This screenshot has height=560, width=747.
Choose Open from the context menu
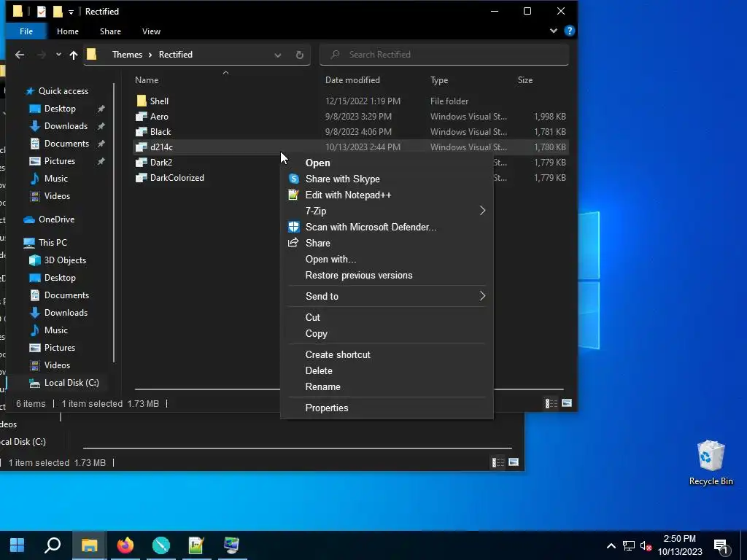click(387, 163)
